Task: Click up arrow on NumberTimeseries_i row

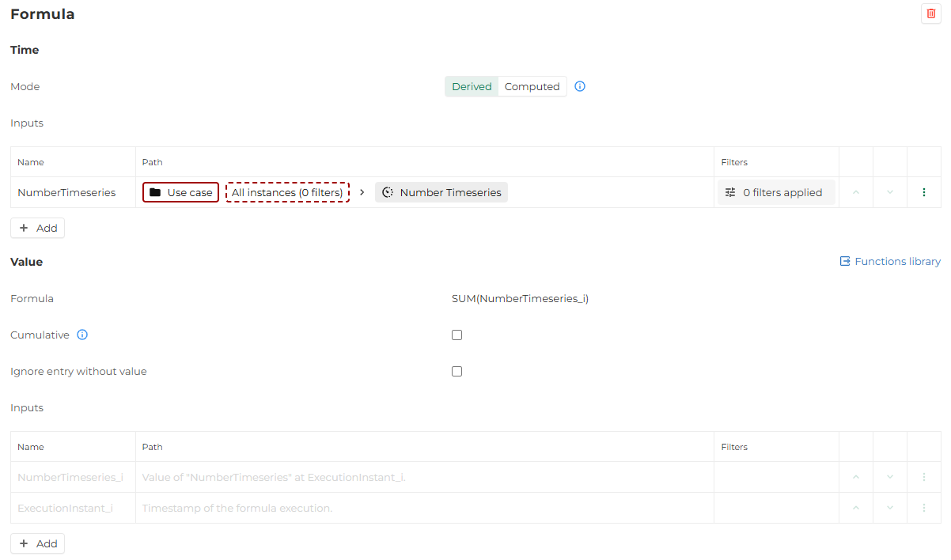Action: [x=855, y=477]
